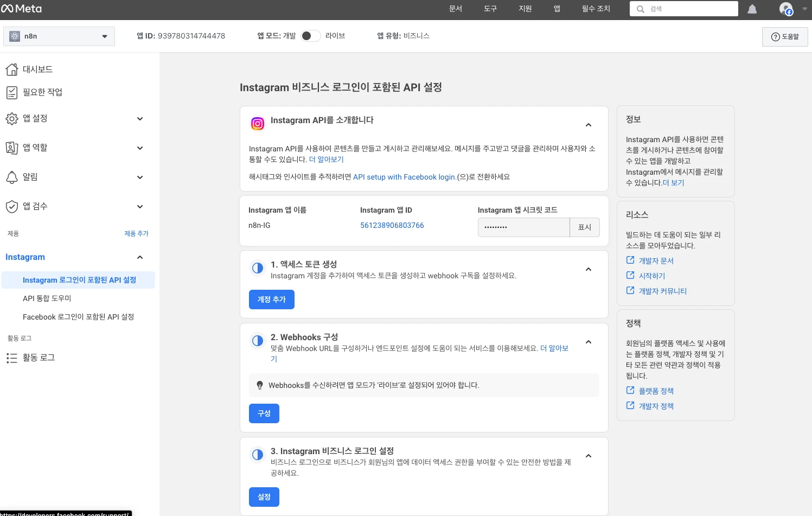Expand the 앱 설정 sidebar section

pyautogui.click(x=140, y=119)
